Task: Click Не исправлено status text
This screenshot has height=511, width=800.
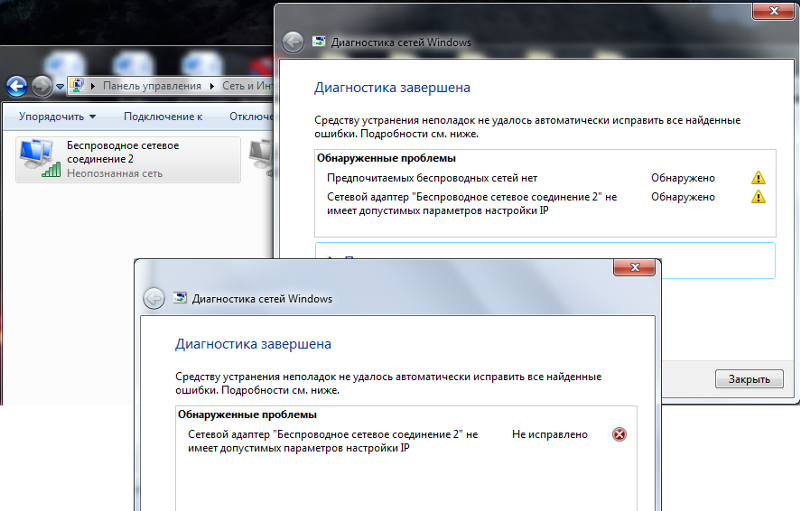Action: [549, 435]
